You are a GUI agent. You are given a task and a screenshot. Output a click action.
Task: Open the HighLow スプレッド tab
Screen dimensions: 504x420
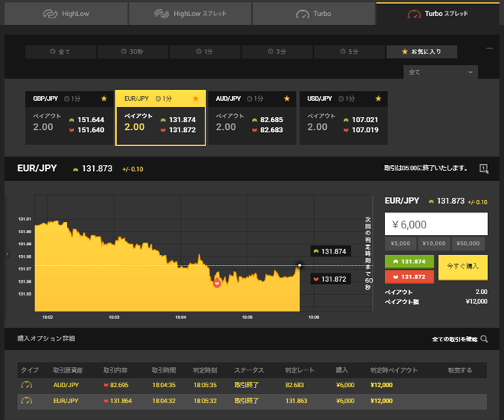pyautogui.click(x=190, y=14)
